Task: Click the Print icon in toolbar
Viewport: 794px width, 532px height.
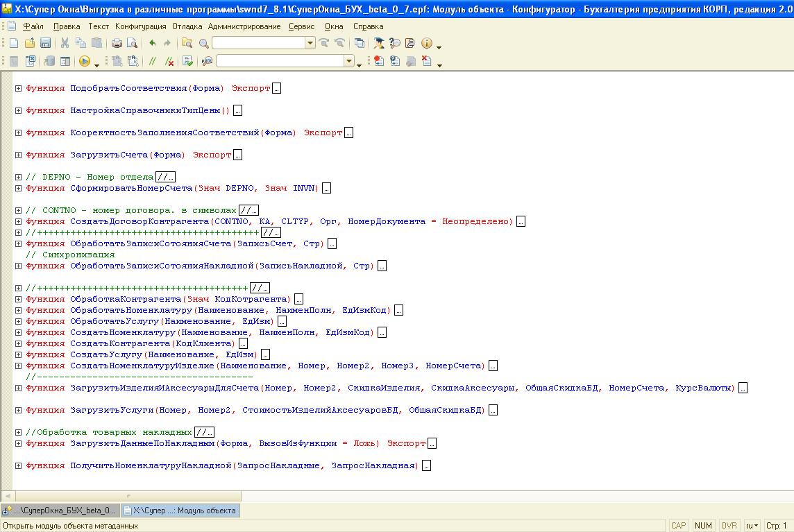Action: tap(117, 43)
